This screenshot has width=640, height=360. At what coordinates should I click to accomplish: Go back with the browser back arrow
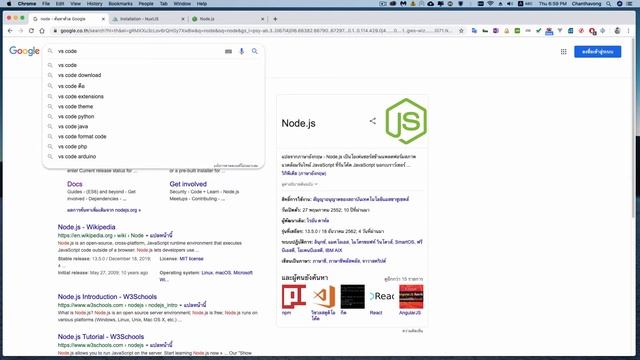pos(10,31)
